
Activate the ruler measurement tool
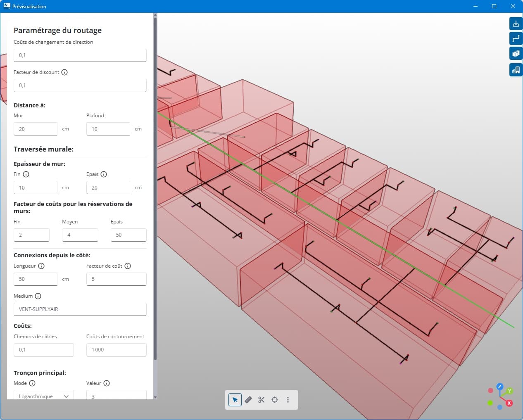[248, 400]
